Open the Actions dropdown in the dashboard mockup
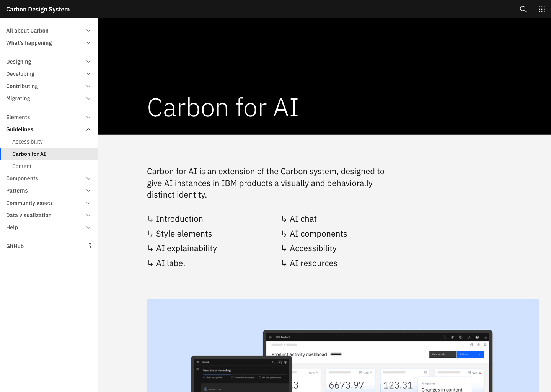Viewport: 551px width, 392px height. click(470, 354)
